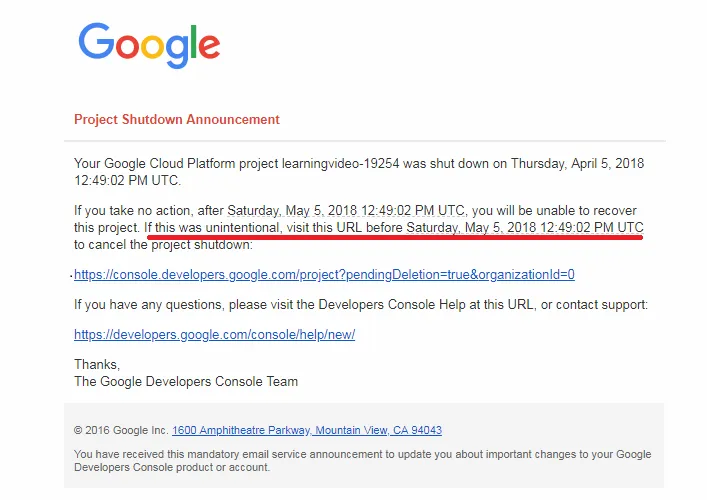Click the 'Thanks,' closing line
The width and height of the screenshot is (707, 500).
pos(97,364)
